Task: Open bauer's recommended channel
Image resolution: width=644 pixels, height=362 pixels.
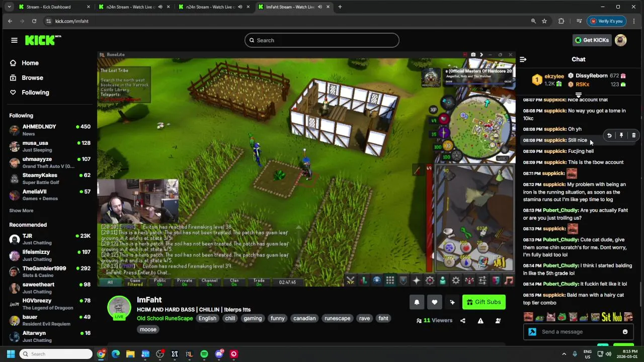Action: 49,321
